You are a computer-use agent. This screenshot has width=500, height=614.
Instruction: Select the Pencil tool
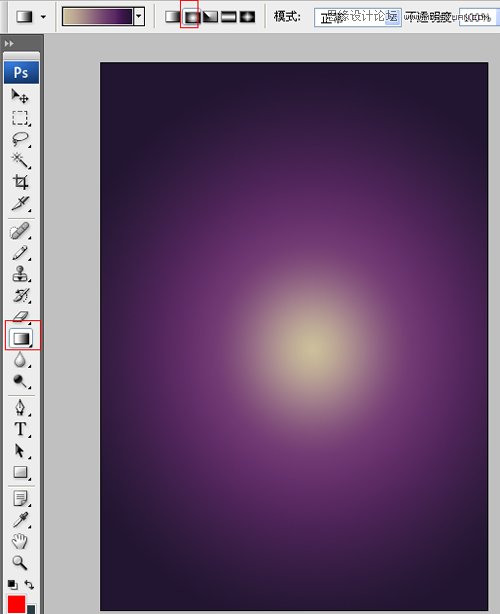20,253
